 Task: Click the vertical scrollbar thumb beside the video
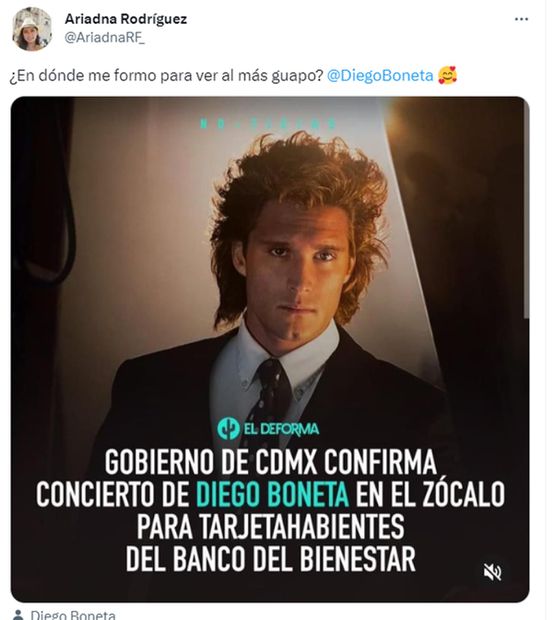pos(527,210)
